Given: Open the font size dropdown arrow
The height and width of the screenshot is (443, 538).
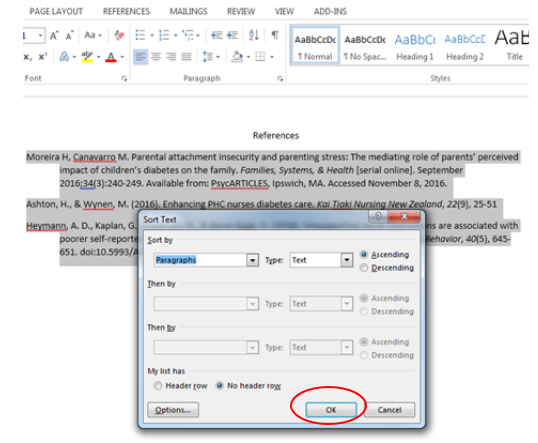Looking at the screenshot, I should pos(40,35).
